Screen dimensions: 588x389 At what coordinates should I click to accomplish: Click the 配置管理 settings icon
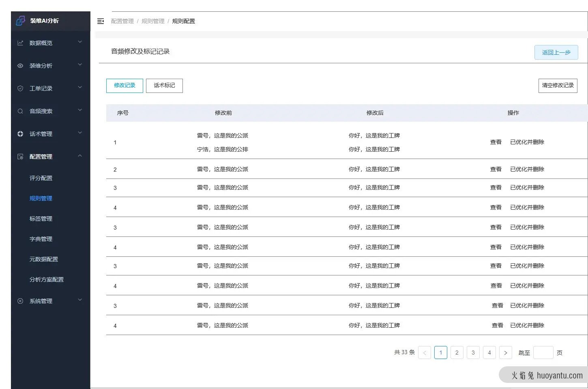tap(20, 157)
